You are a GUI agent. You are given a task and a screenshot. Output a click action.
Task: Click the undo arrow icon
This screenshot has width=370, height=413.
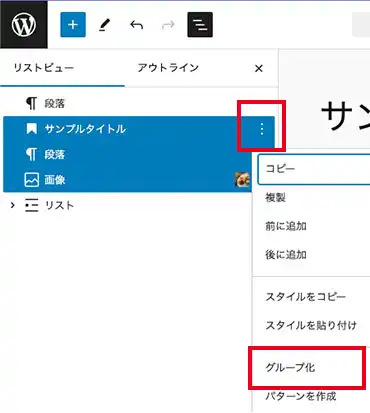click(136, 25)
